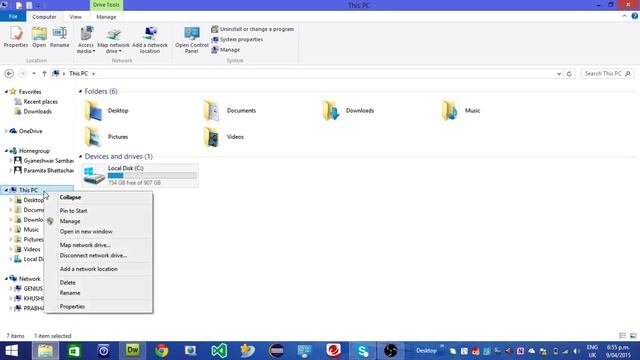Collapse the Network tree node
640x360 pixels.
tap(6, 278)
